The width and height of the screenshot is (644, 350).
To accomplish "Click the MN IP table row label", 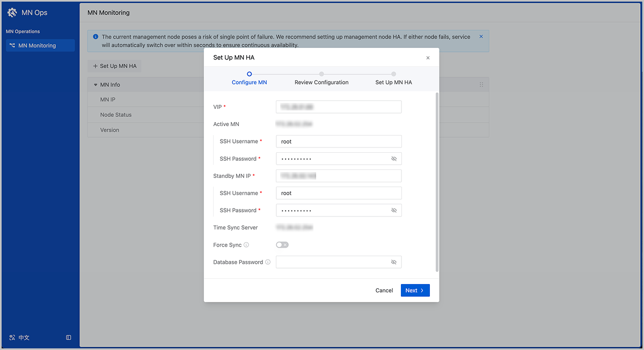I will tap(108, 100).
